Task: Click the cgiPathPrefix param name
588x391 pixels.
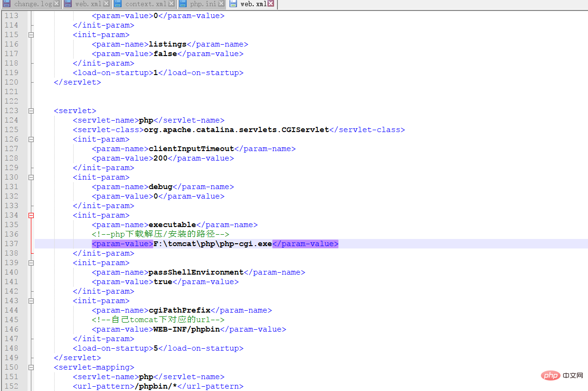Action: pyautogui.click(x=180, y=310)
